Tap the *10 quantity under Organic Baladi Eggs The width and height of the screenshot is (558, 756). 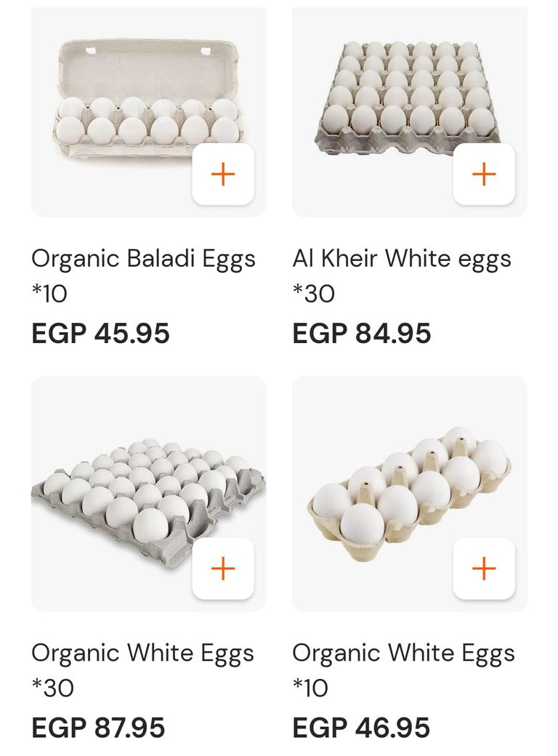(49, 294)
